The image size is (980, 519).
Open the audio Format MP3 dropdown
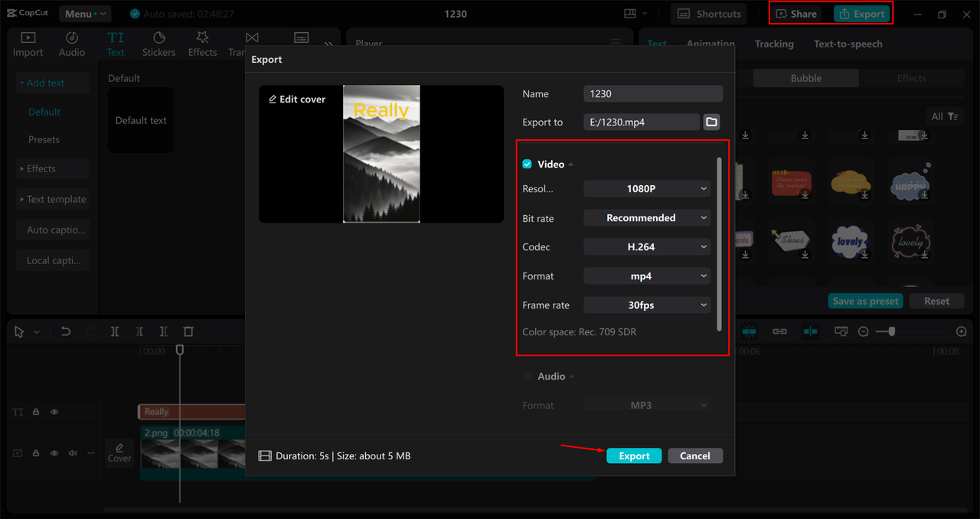click(647, 405)
